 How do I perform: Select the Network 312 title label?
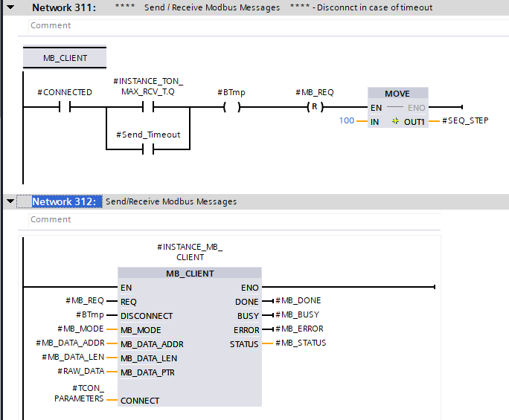[63, 201]
